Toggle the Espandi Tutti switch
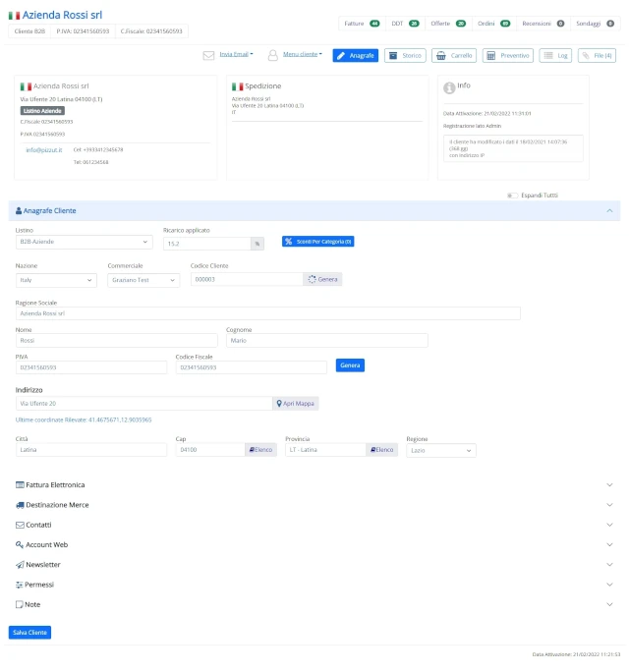 point(512,196)
